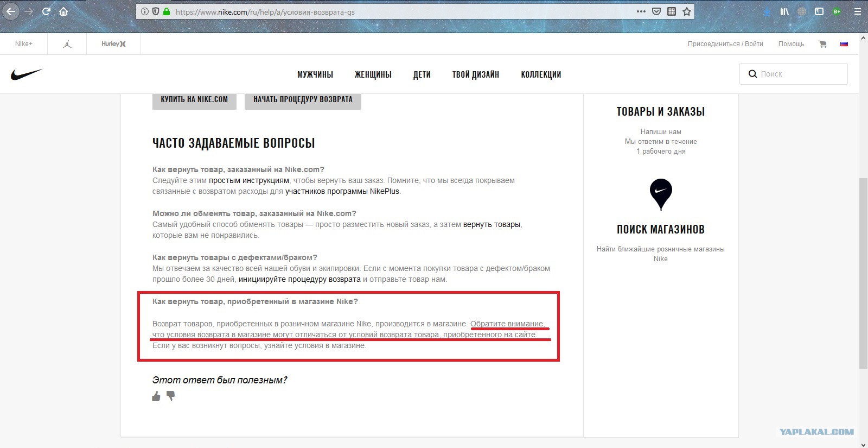
Task: Click question Можно ли обменять товар
Action: tap(254, 213)
